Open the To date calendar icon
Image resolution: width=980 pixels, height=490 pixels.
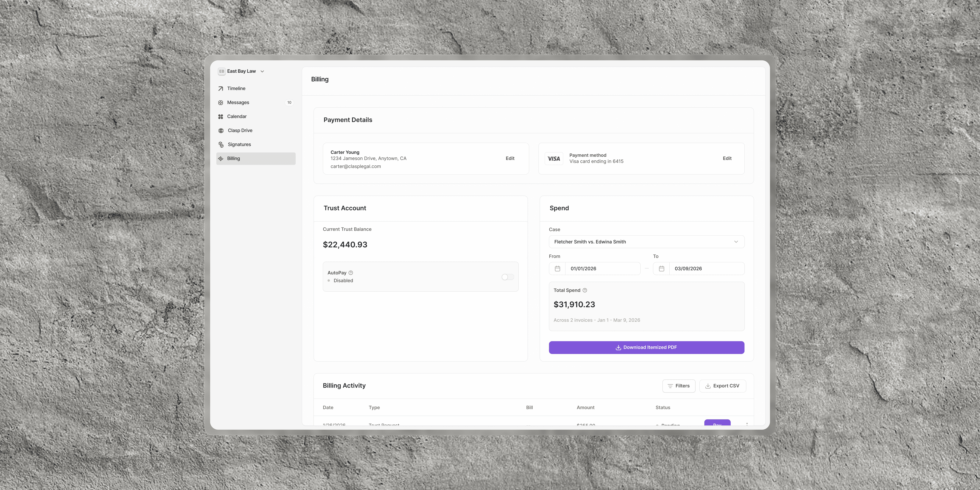662,269
